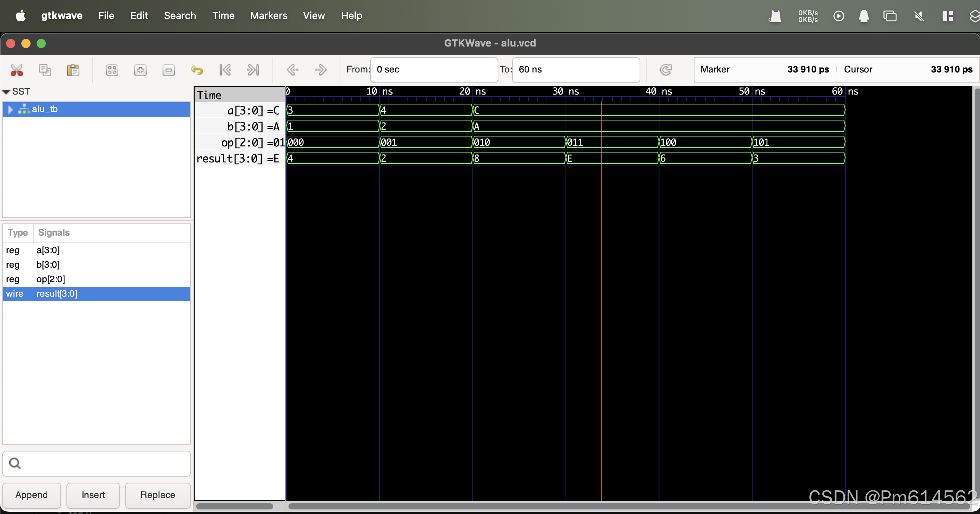The width and height of the screenshot is (980, 514).
Task: Click the Replace button
Action: coord(158,495)
